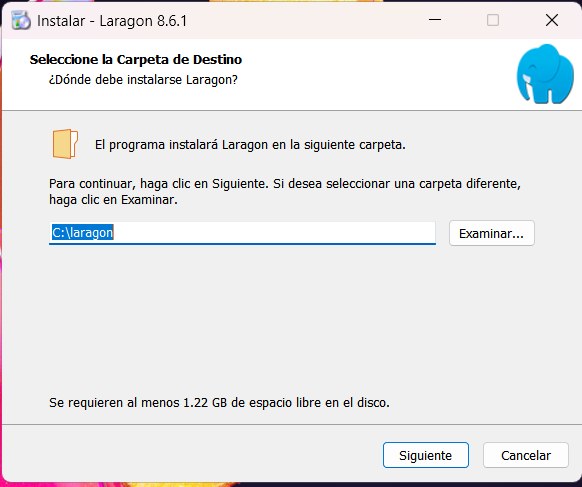Click the disabled maximize button

(x=493, y=20)
